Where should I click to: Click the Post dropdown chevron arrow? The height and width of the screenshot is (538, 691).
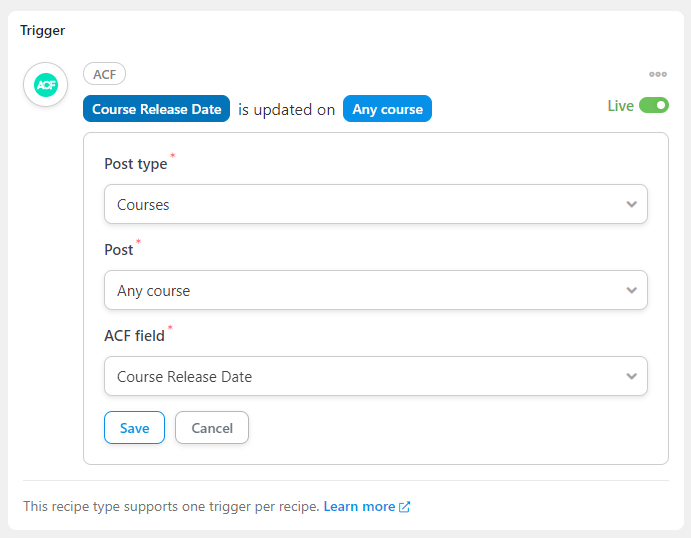click(x=632, y=290)
